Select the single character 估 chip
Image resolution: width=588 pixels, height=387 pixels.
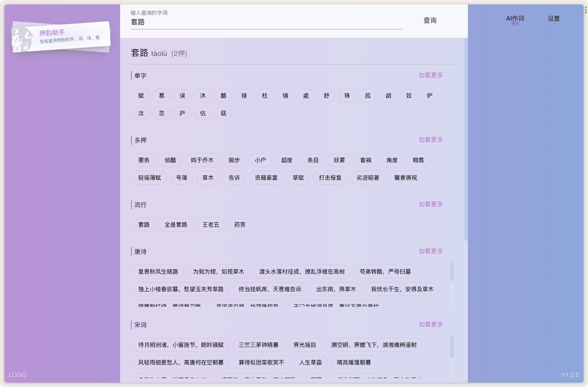tap(203, 113)
